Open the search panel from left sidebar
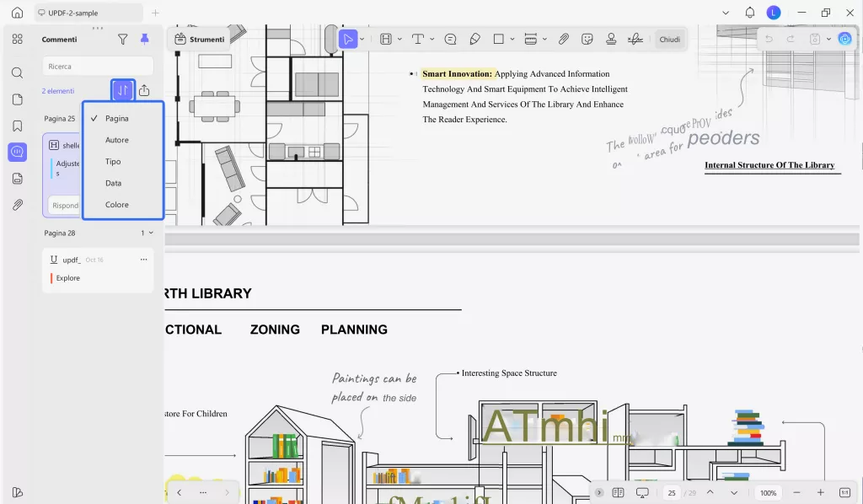The width and height of the screenshot is (863, 504). click(x=17, y=72)
